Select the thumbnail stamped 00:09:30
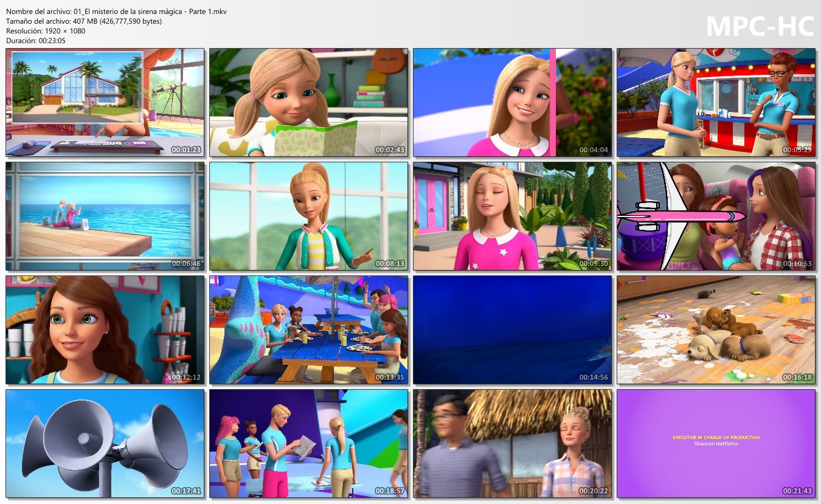The height and width of the screenshot is (504, 821). click(513, 216)
